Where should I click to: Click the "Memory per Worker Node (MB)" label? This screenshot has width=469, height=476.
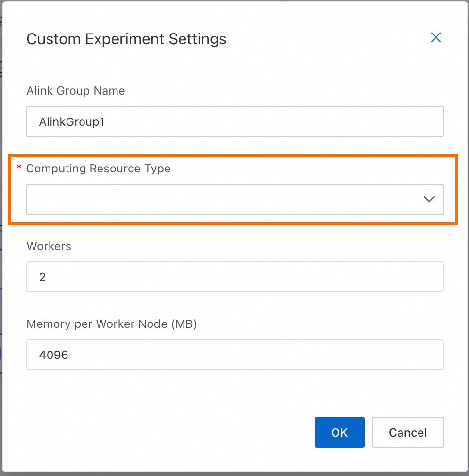pos(112,324)
